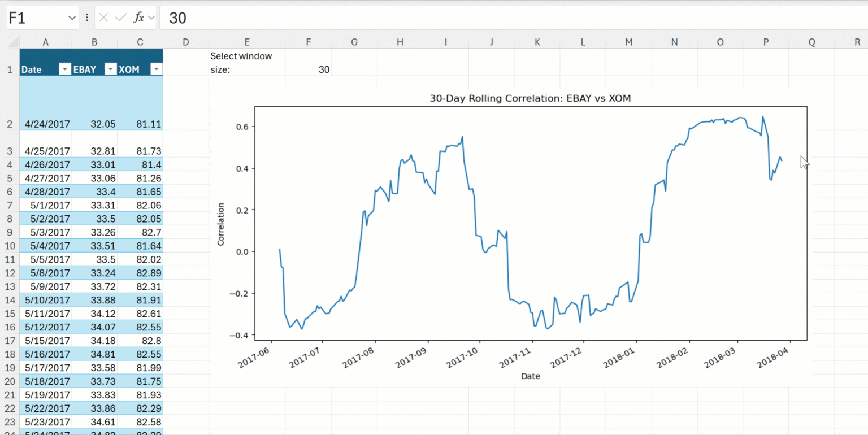Click the Select All corner triangle
Image resolution: width=868 pixels, height=435 pixels.
(12, 42)
